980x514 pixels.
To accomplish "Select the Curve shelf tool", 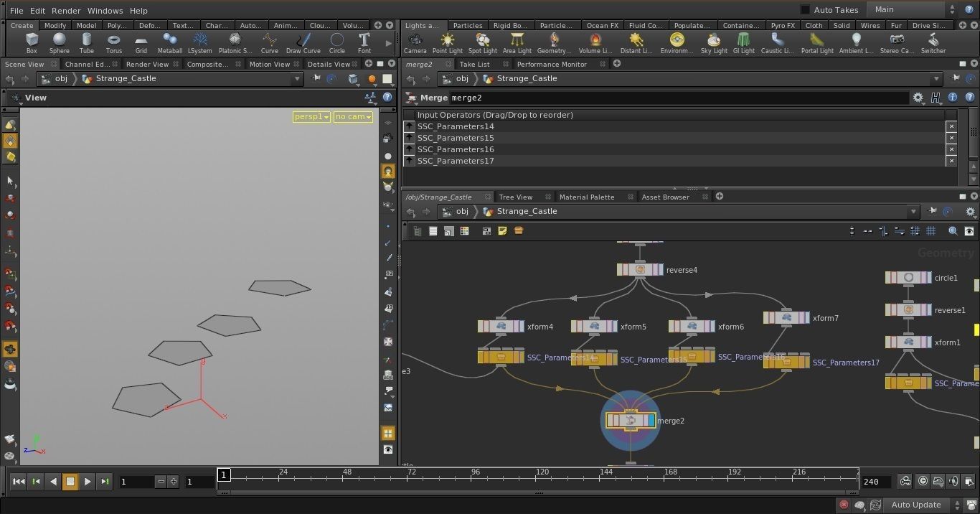I will 270,43.
